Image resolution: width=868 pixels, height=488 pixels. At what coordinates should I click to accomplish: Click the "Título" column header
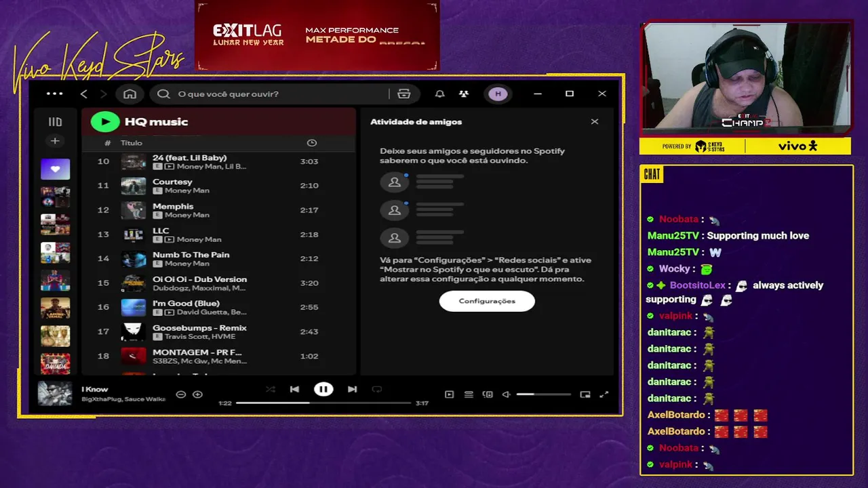coord(132,143)
